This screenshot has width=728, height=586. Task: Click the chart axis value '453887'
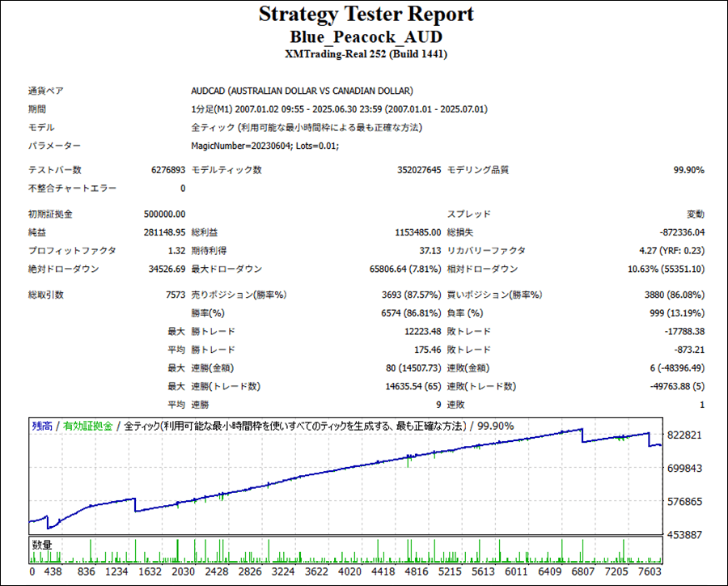(684, 535)
